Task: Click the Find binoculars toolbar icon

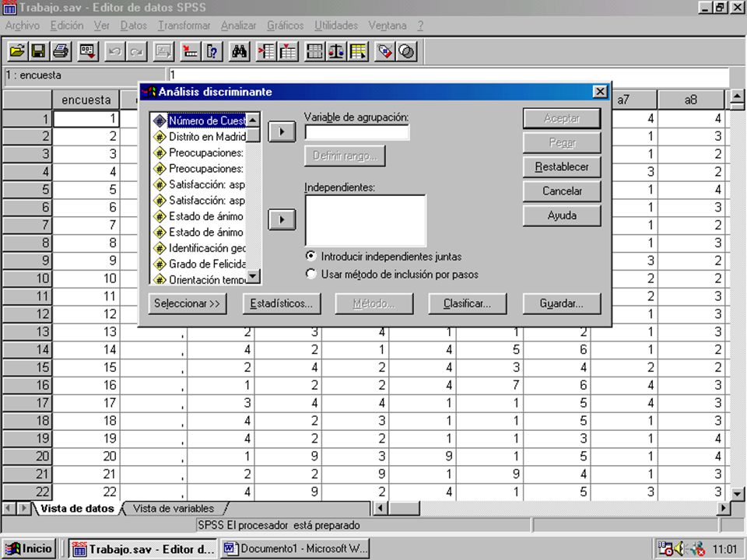Action: click(x=239, y=51)
